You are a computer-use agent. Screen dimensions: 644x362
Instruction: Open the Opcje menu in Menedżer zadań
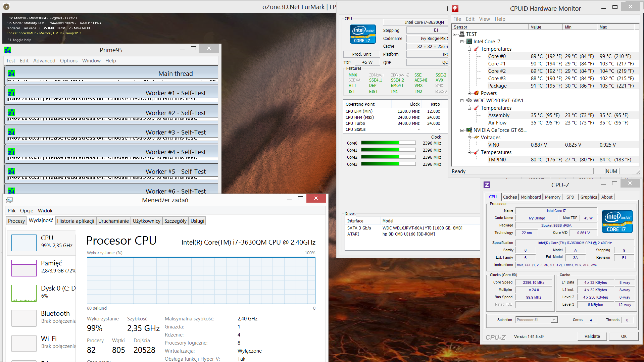coord(27,211)
